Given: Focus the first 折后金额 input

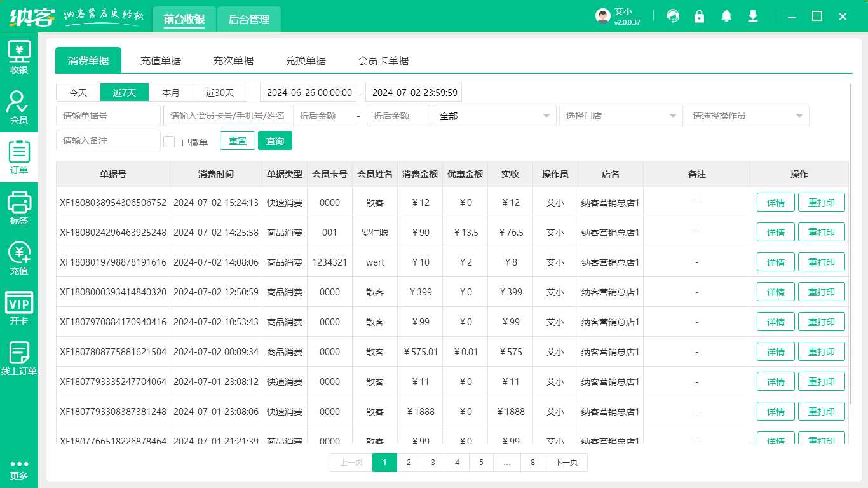Looking at the screenshot, I should coord(325,116).
